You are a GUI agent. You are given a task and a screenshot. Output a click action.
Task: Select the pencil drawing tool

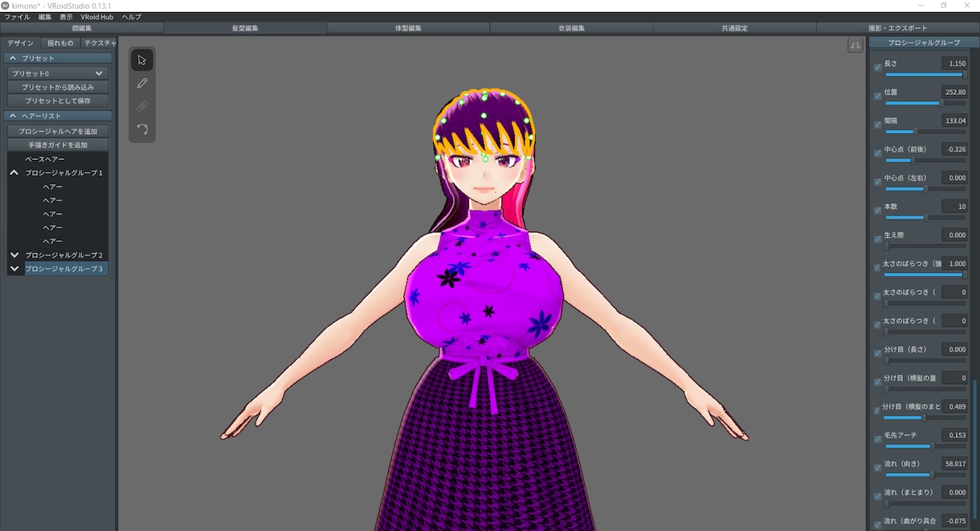click(x=142, y=83)
